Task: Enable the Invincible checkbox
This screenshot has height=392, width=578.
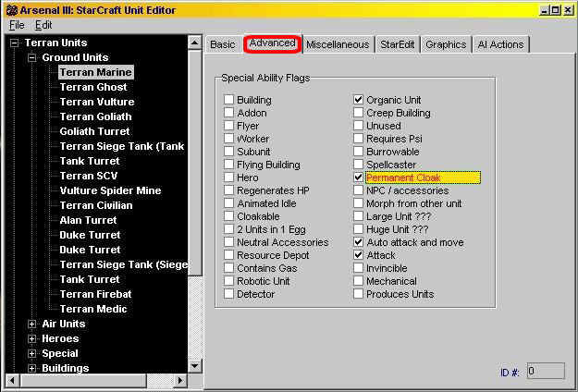Action: [x=358, y=268]
